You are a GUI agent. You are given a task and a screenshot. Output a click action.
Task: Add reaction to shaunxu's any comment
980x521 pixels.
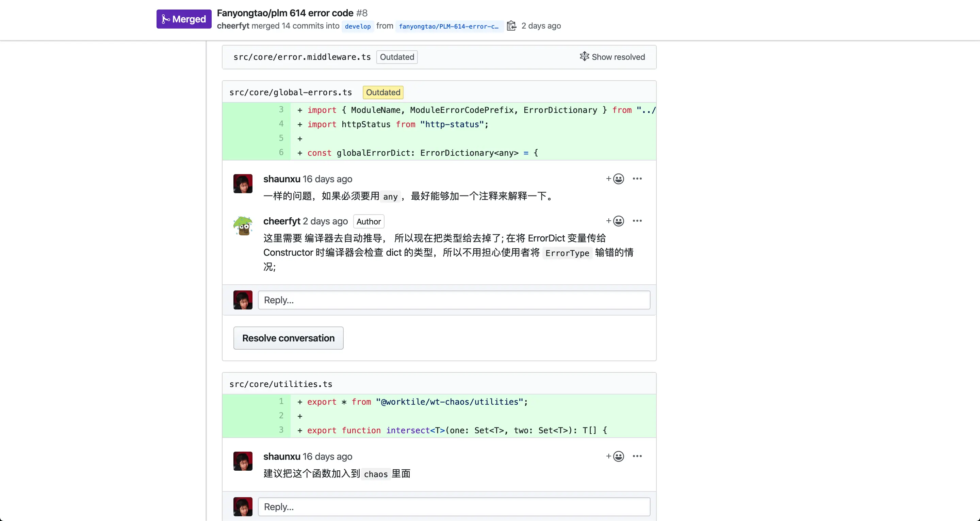point(615,179)
